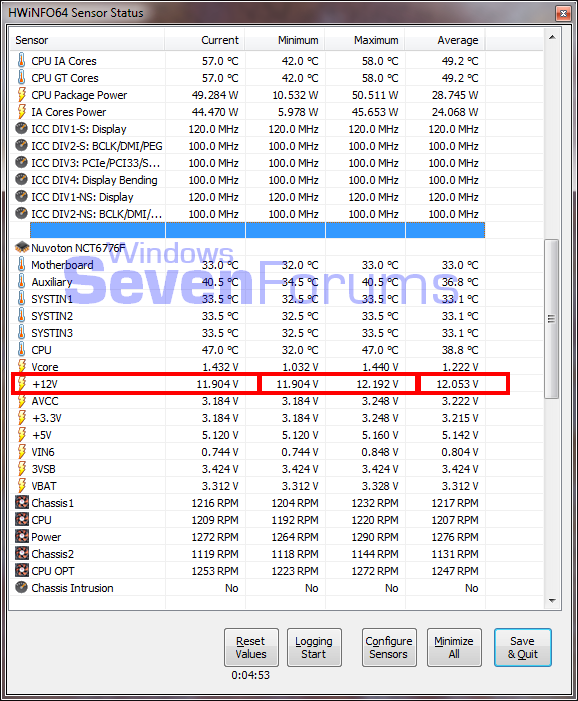Image resolution: width=578 pixels, height=701 pixels.
Task: Select the ICC DIV1-NS: Display row label
Action: (82, 197)
